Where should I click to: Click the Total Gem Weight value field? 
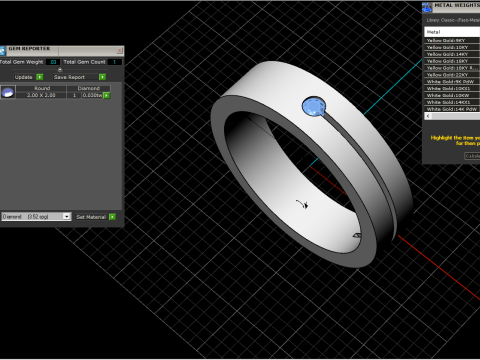[x=53, y=62]
